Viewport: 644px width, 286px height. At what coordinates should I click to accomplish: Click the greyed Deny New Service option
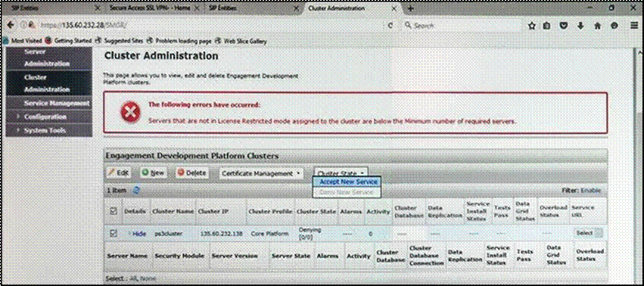tap(347, 192)
